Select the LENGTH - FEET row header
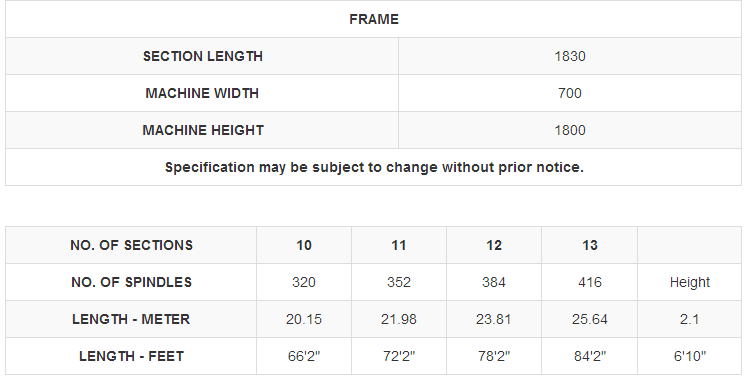The image size is (746, 376). [131, 356]
